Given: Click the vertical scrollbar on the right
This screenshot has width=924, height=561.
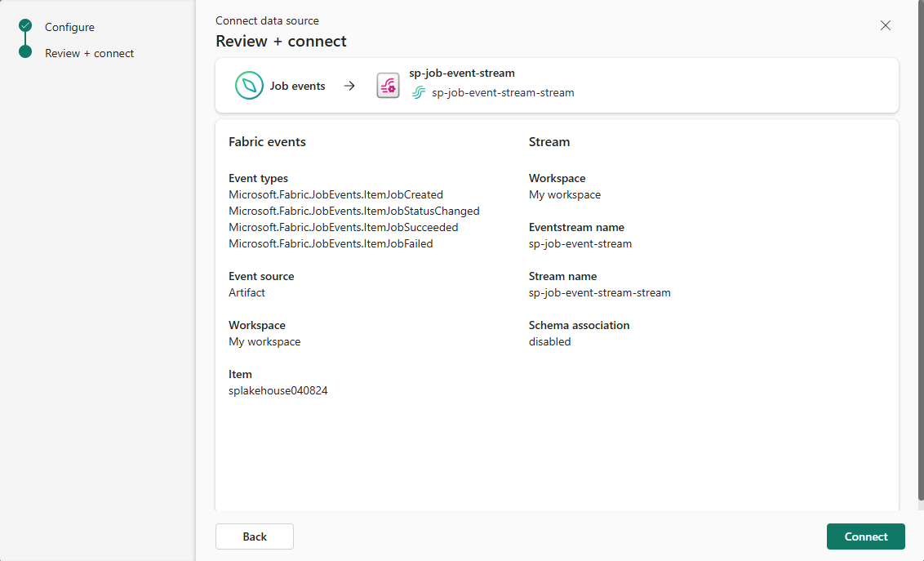Looking at the screenshot, I should coord(921,251).
